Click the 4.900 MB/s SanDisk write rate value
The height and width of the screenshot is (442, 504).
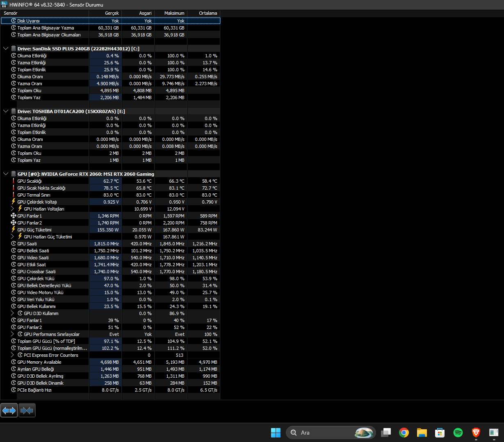point(107,84)
